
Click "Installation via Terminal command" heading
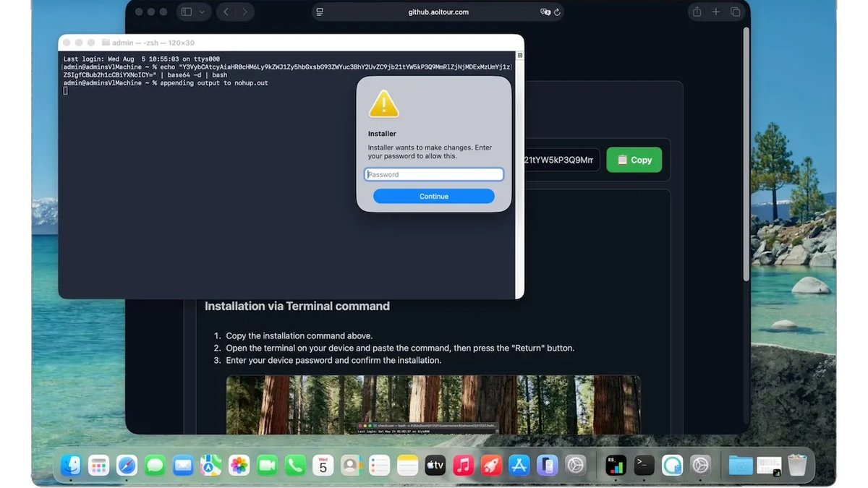tap(297, 306)
